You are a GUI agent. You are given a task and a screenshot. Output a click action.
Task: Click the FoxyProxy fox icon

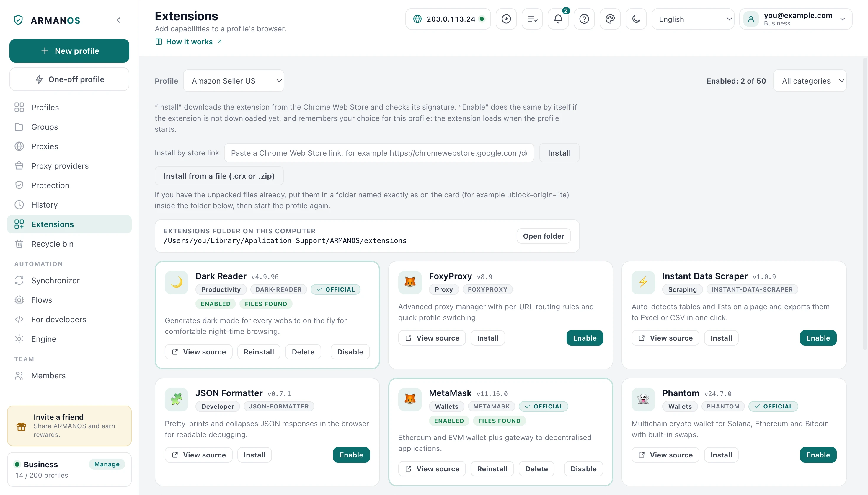[x=410, y=282]
